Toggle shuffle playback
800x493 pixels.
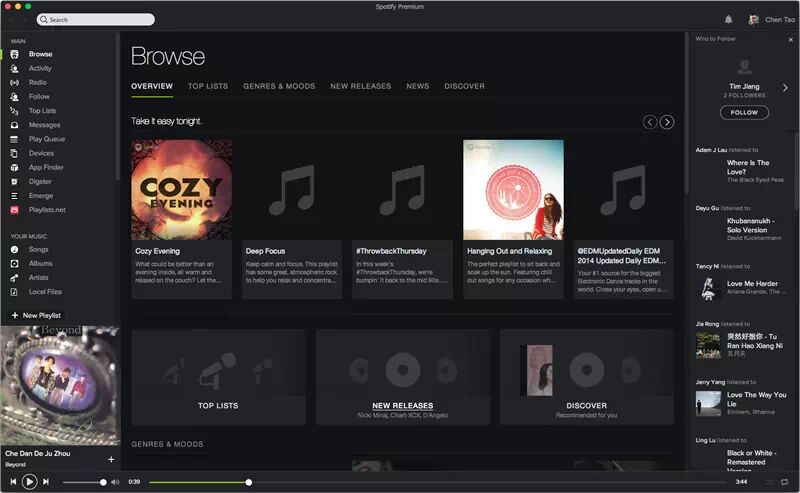pos(769,482)
